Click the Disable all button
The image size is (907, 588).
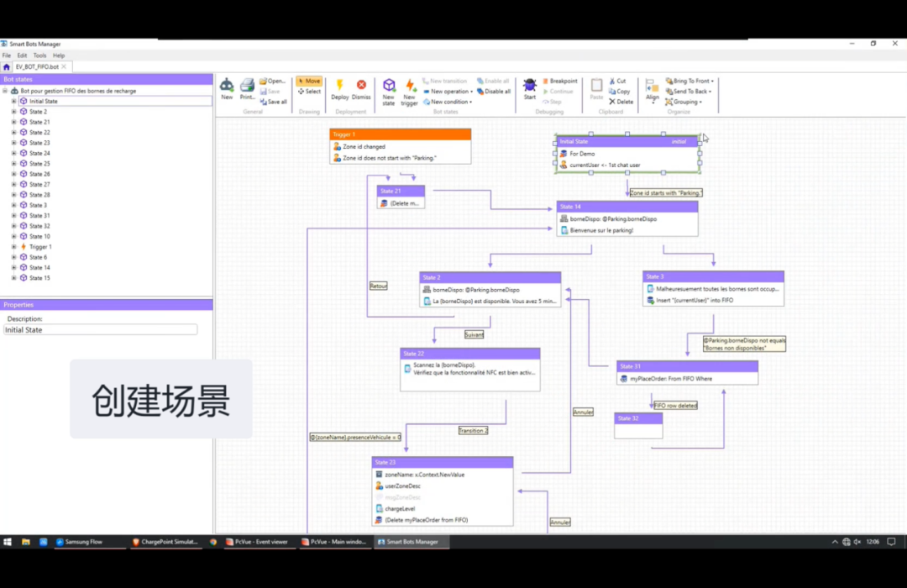click(x=494, y=92)
